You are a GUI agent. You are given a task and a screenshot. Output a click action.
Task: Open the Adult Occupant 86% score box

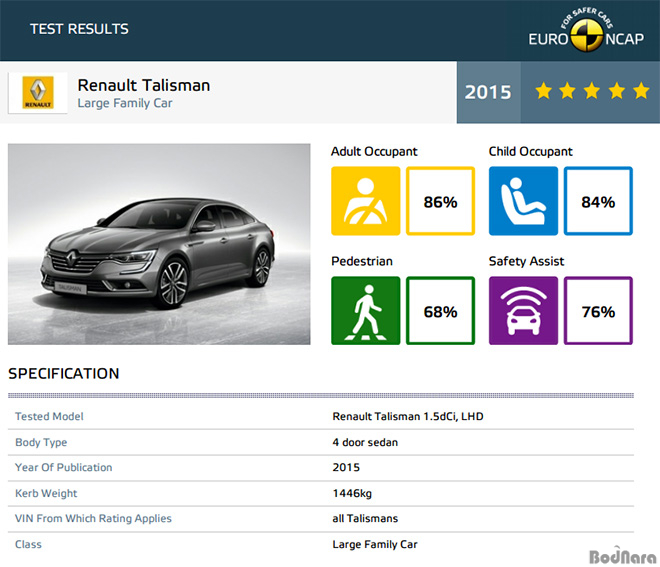(x=440, y=201)
